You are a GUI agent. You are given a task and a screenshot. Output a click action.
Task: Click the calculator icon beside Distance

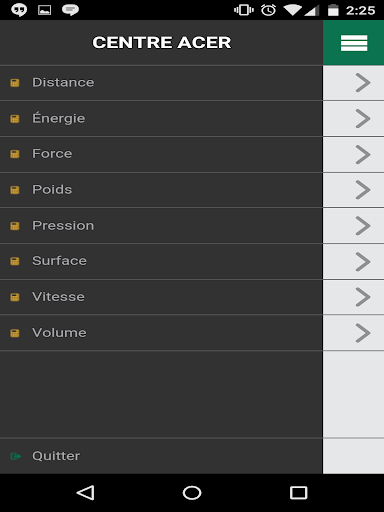pyautogui.click(x=15, y=83)
